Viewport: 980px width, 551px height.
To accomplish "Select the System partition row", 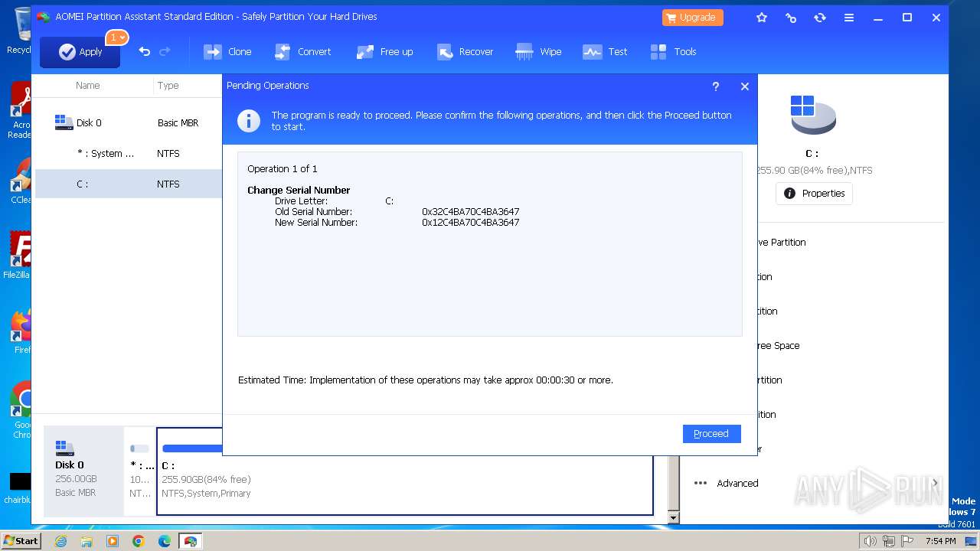I will click(129, 153).
